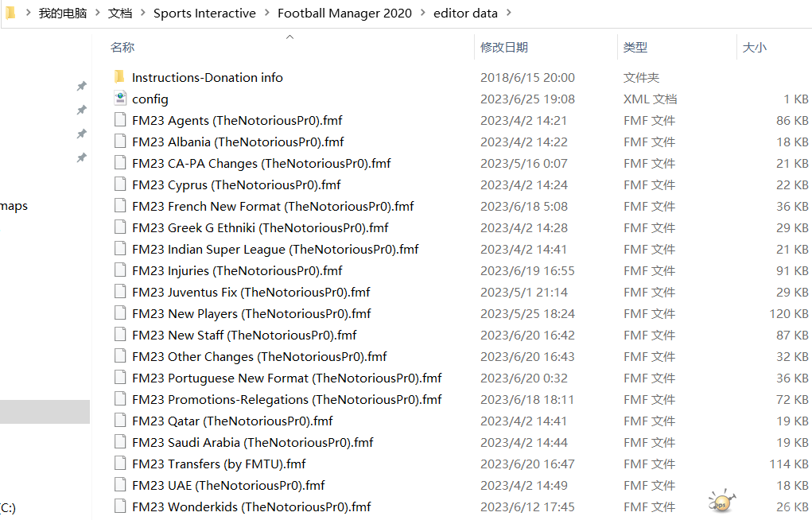Click the FM23 Qatar file icon
The width and height of the screenshot is (812, 520).
coord(120,421)
